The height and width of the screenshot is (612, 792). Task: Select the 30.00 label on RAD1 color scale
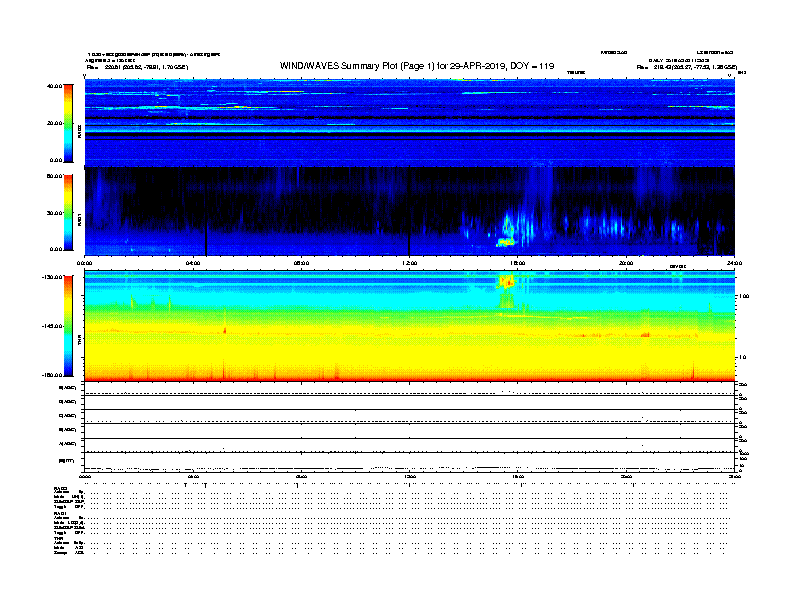tap(54, 213)
